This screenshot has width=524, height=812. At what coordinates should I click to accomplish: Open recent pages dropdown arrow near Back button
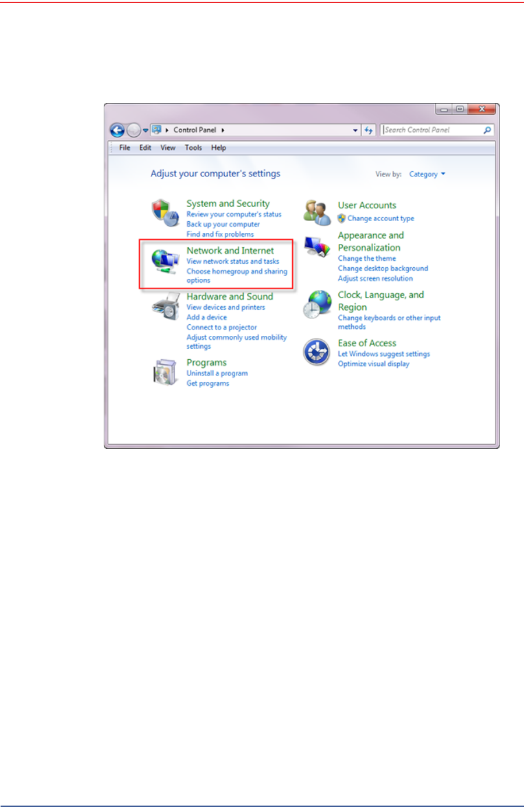(x=146, y=130)
